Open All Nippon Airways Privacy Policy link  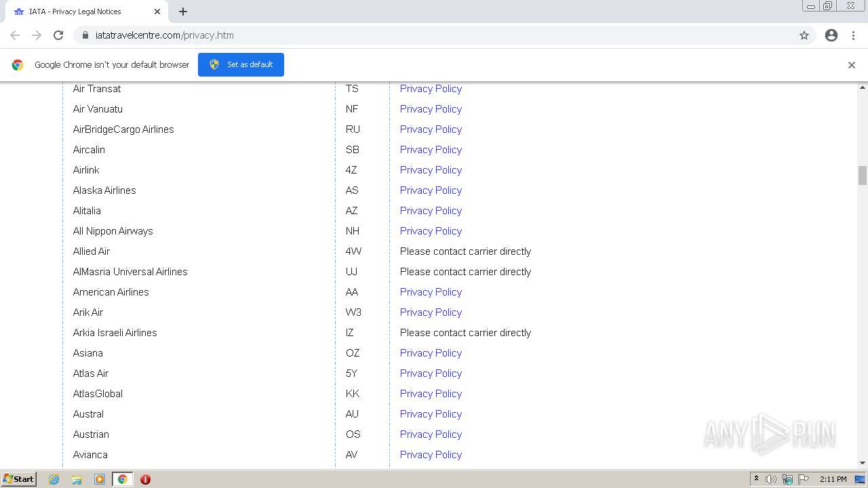431,231
